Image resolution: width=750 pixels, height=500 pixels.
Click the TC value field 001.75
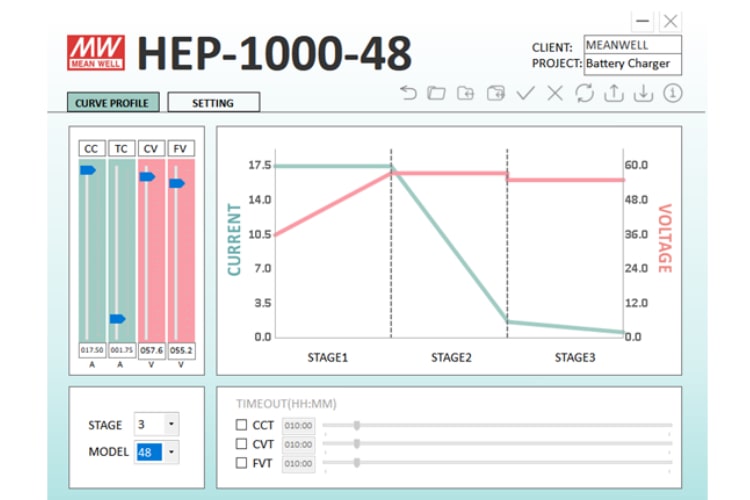121,350
